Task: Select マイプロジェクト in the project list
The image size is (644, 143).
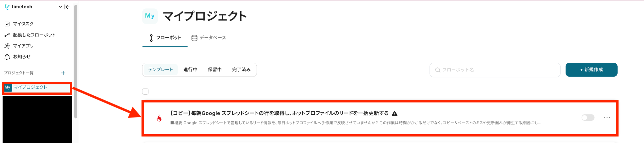Action: pyautogui.click(x=37, y=88)
